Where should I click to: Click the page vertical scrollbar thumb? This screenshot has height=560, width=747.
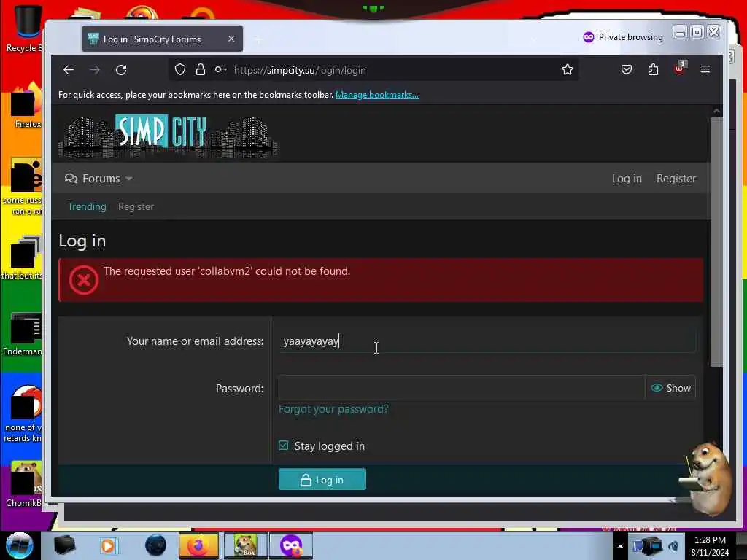tap(716, 243)
